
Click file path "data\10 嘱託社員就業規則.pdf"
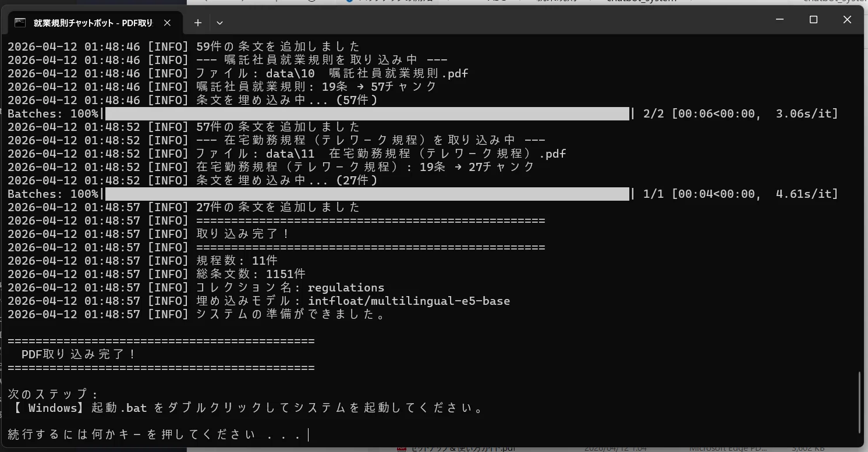click(x=367, y=73)
